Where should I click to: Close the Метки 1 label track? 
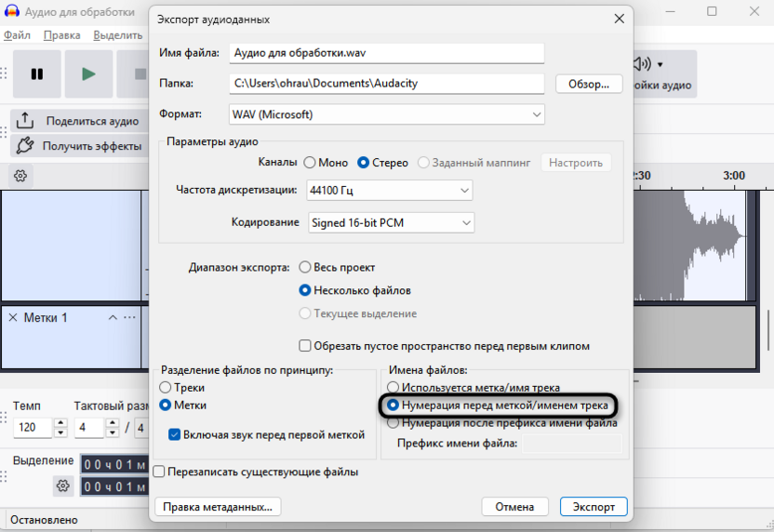pyautogui.click(x=13, y=317)
